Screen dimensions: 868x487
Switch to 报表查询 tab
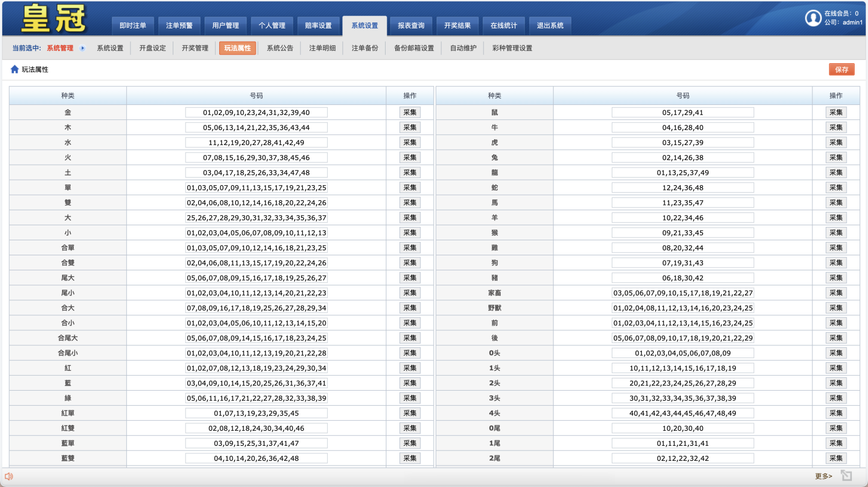coord(411,26)
